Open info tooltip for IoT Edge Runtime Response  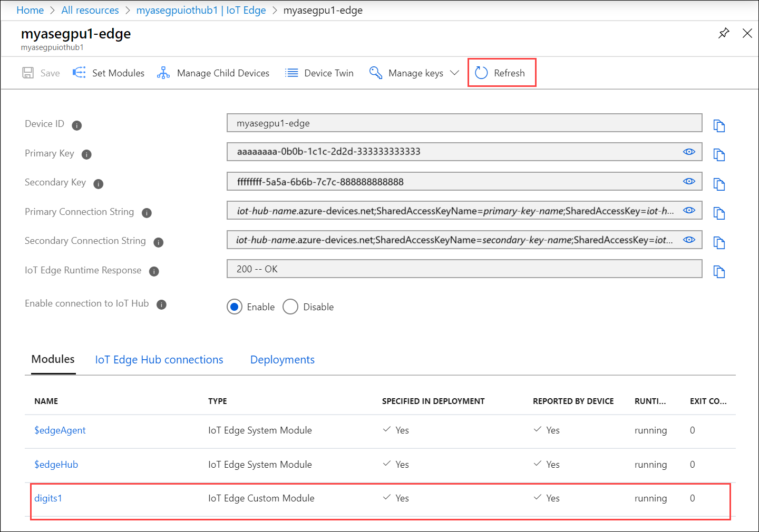(154, 271)
